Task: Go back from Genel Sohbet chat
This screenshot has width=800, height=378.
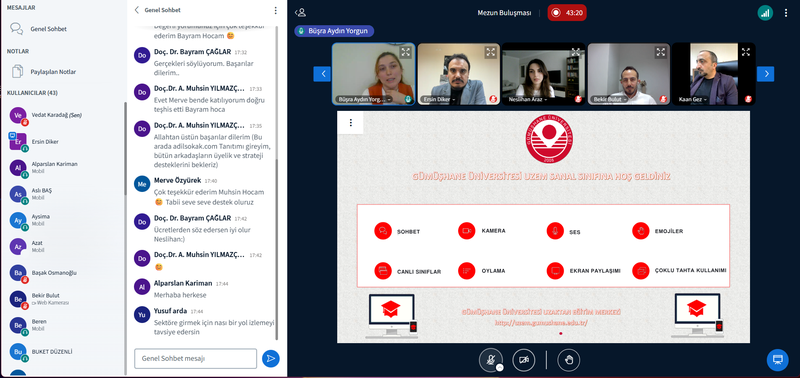Action: (137, 10)
